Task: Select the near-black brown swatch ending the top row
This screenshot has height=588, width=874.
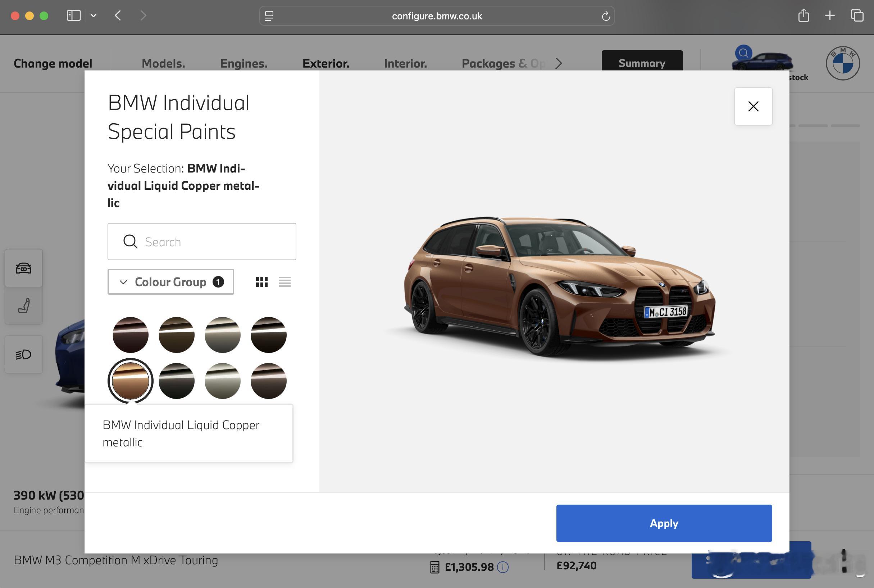Action: pos(269,335)
